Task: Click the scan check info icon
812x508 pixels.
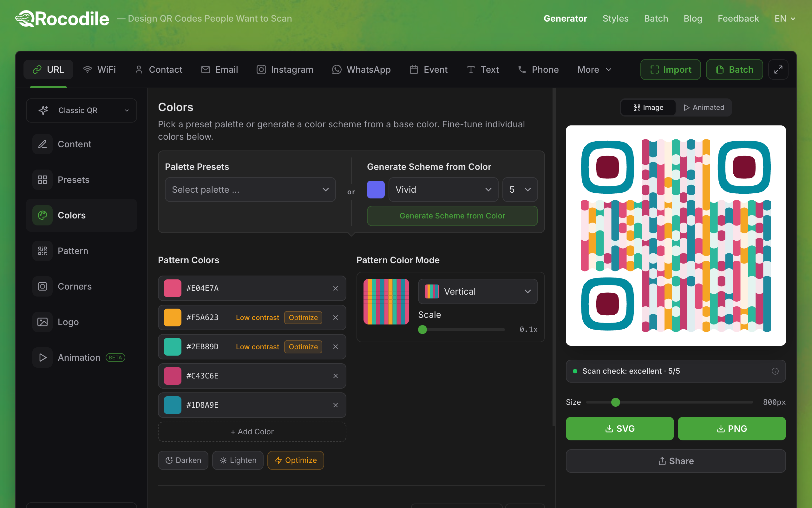Action: 775,371
